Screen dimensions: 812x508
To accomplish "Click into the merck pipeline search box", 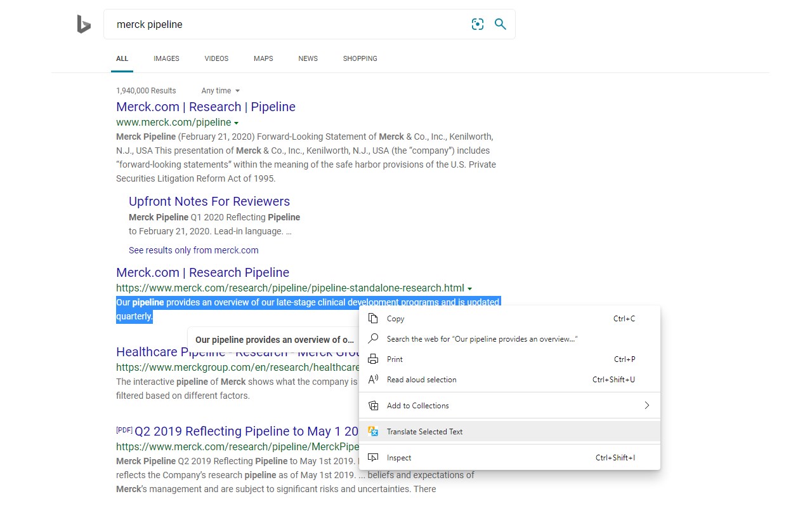I will [285, 24].
